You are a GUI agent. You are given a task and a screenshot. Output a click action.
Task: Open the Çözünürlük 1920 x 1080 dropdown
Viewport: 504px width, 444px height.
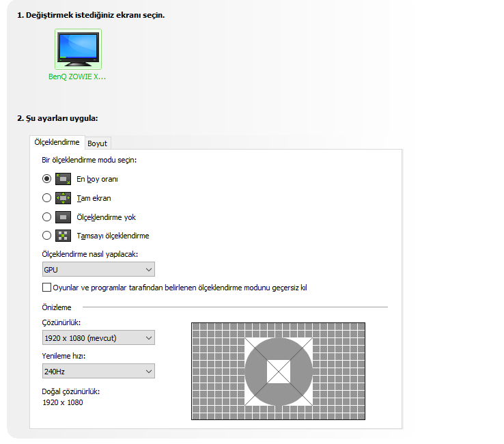coord(98,337)
